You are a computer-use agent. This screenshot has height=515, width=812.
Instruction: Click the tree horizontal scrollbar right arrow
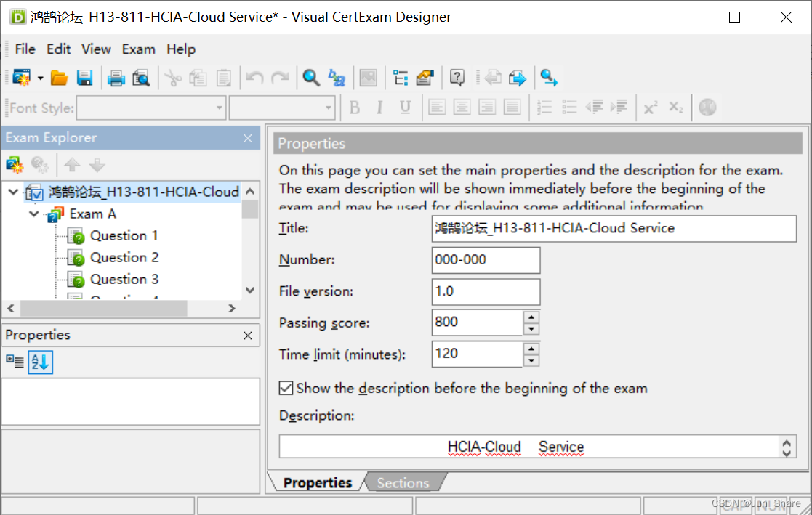pos(231,309)
